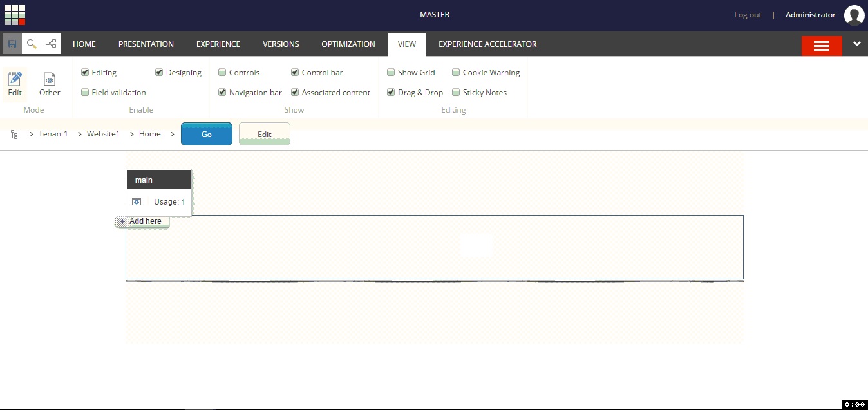Enable the Cookie Warning checkbox

pos(456,72)
